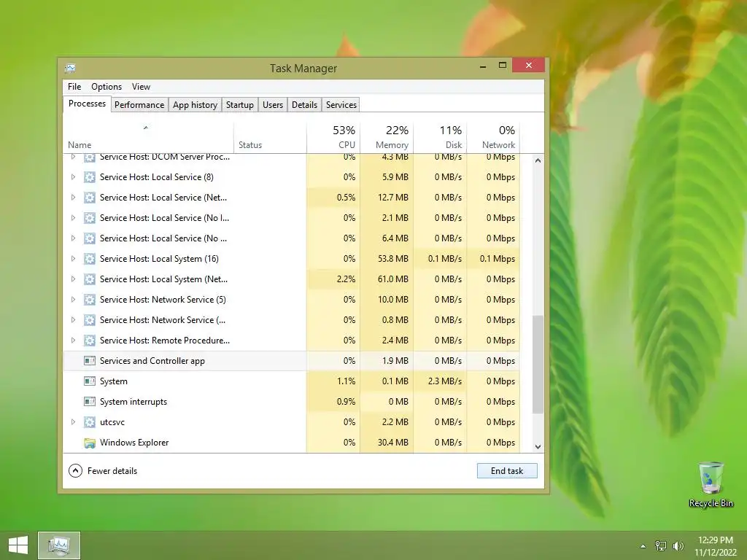Image resolution: width=747 pixels, height=560 pixels.
Task: Sort by the Status column header
Action: click(x=270, y=138)
